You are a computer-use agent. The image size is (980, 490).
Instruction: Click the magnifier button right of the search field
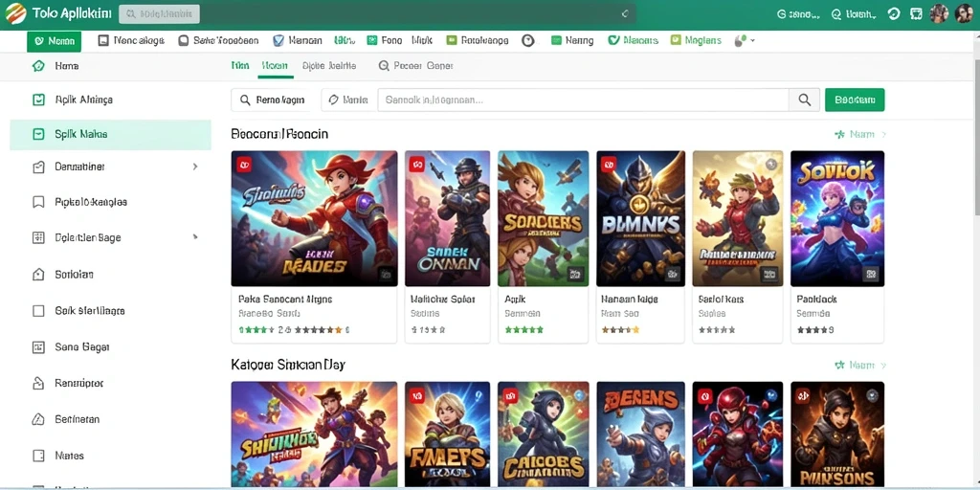804,100
